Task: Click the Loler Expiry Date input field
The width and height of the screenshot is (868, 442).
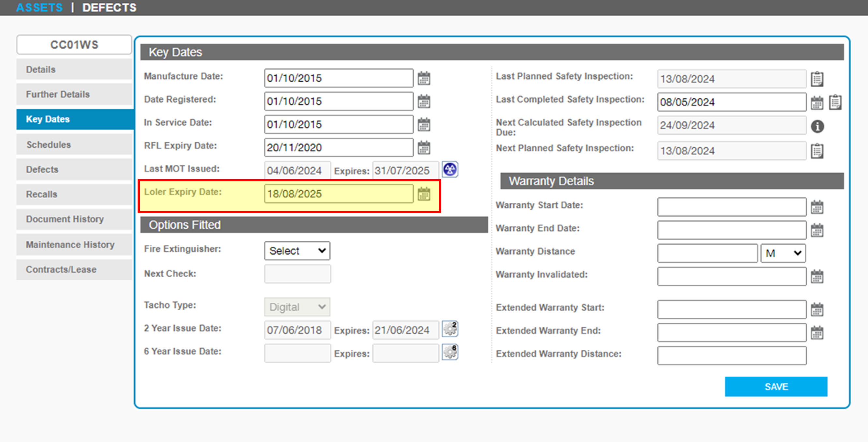Action: pyautogui.click(x=339, y=194)
